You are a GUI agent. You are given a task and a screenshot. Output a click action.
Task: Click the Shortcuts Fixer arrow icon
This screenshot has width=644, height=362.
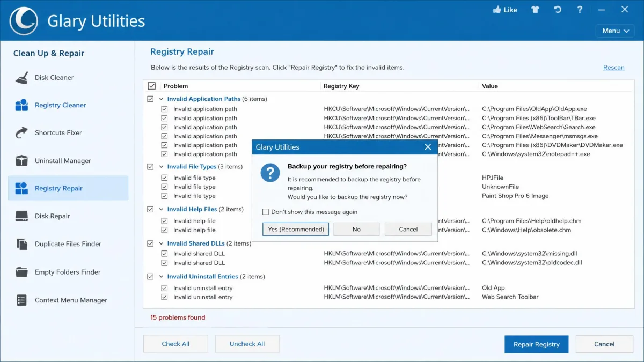click(x=21, y=133)
